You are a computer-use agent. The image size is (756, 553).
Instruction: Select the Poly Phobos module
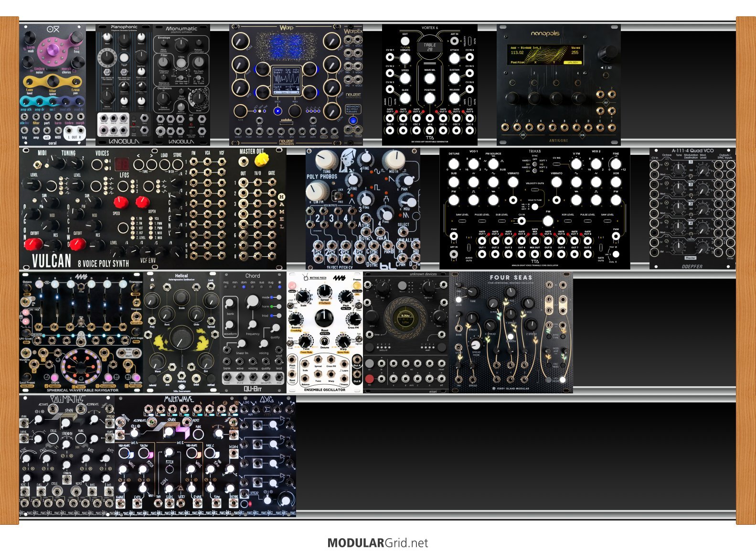point(363,209)
